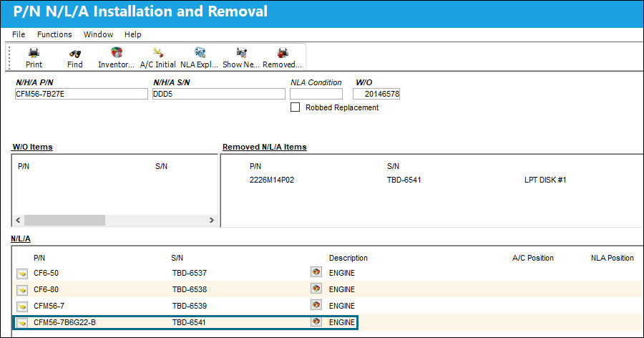Click ENGINE description in CF6-50 row
Screen dimensions: 644x338
342,273
